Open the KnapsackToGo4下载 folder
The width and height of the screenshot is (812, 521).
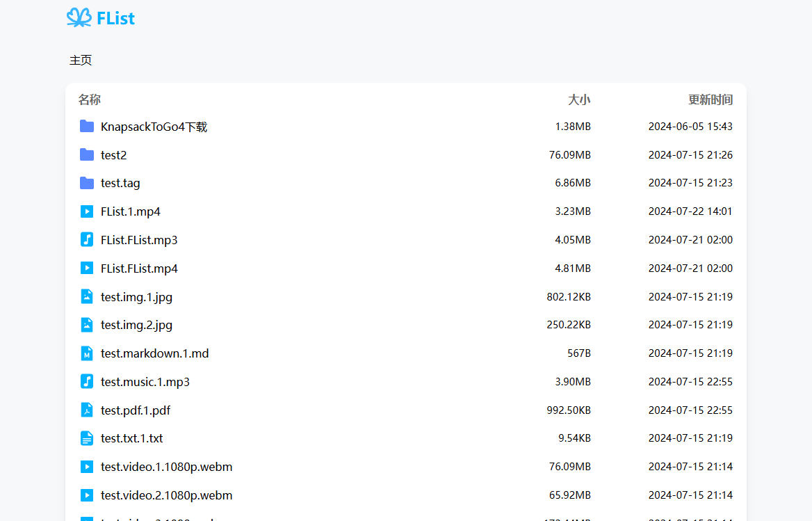tap(154, 126)
